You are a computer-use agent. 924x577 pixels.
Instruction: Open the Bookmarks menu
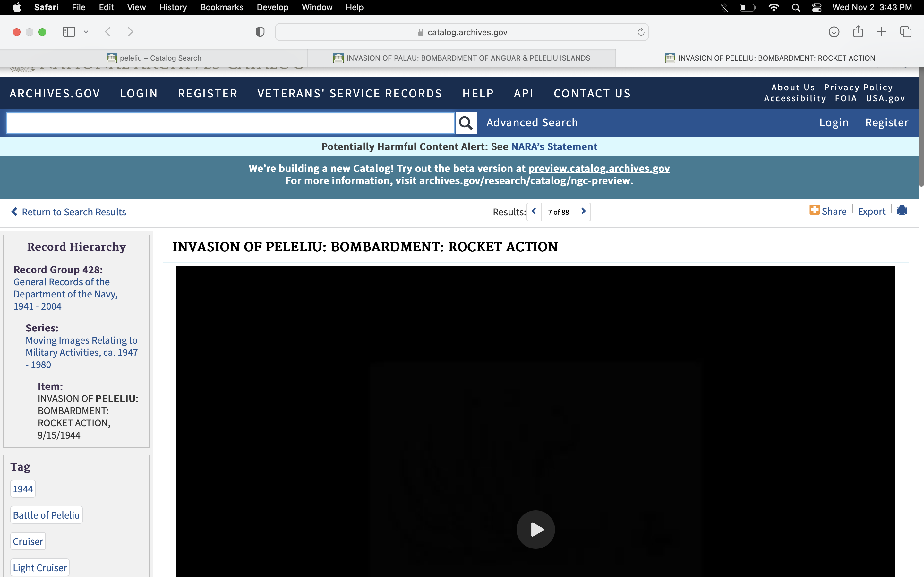221,8
